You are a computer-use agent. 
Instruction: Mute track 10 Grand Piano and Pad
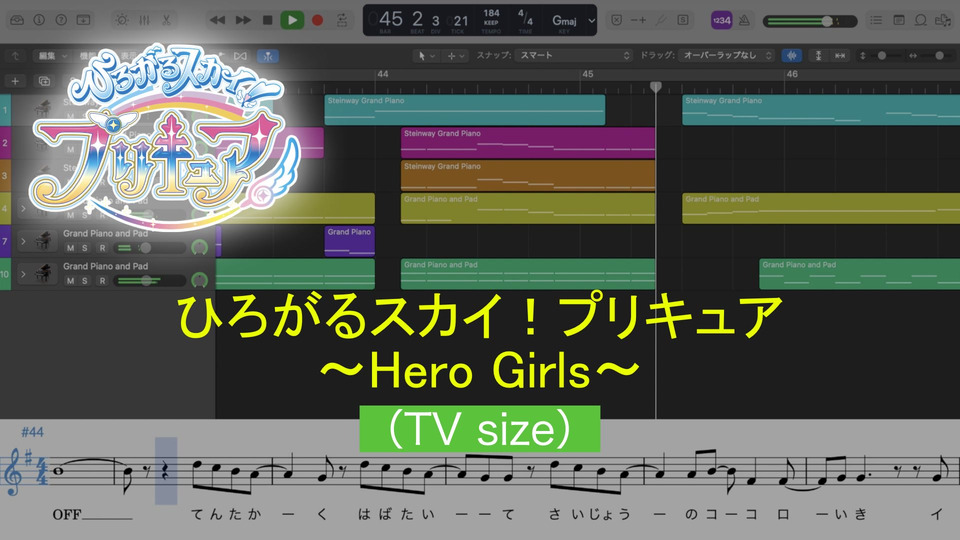point(70,280)
